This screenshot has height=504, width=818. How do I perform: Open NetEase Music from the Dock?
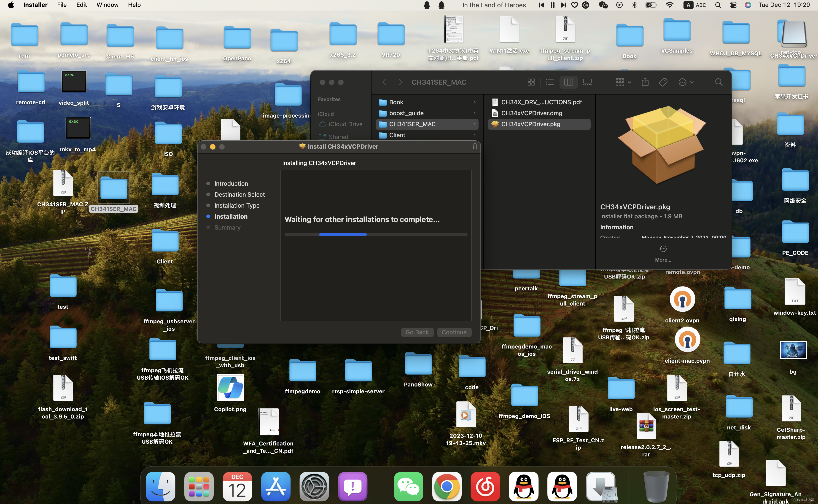coord(485,486)
